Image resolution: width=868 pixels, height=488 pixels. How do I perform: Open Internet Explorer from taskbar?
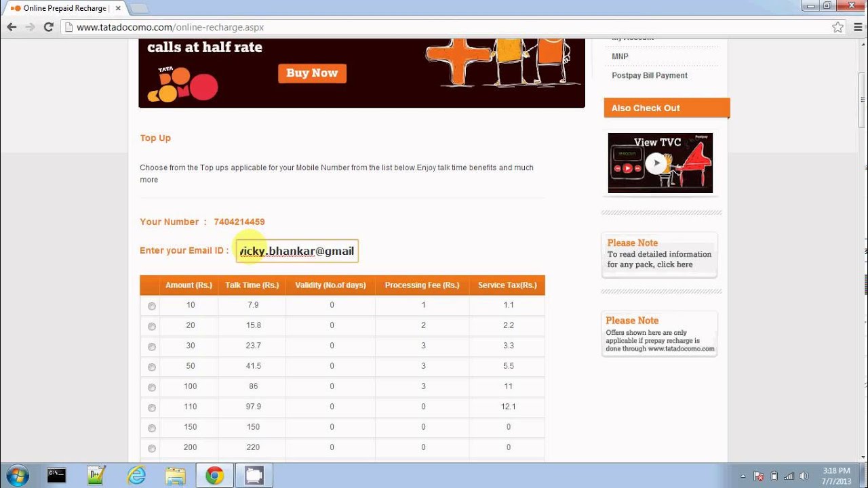click(136, 475)
